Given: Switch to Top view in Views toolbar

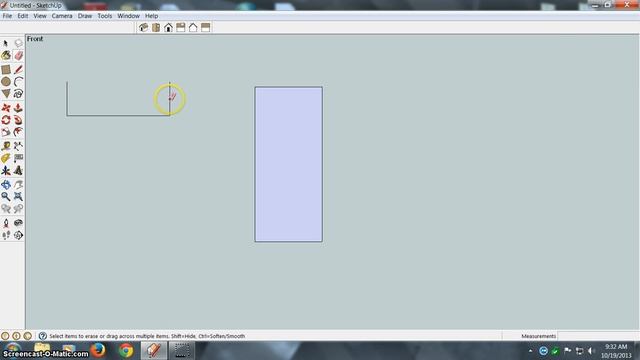Looking at the screenshot, I should tap(156, 27).
